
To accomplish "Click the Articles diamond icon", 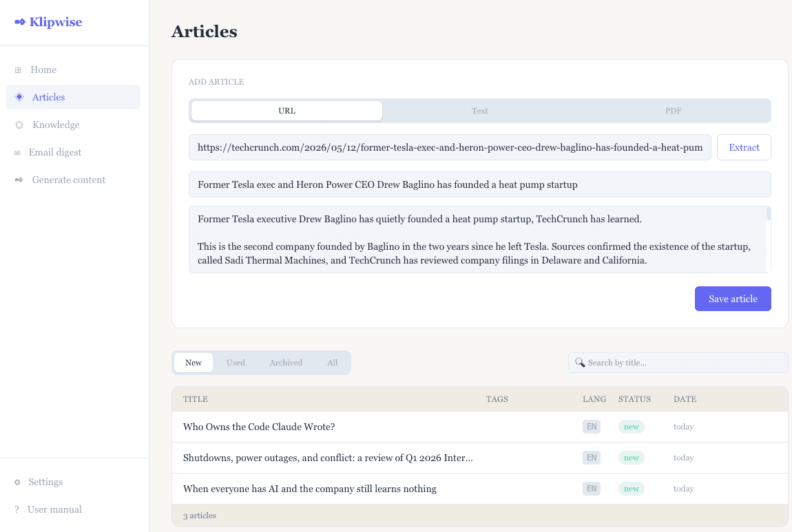I will 19,97.
